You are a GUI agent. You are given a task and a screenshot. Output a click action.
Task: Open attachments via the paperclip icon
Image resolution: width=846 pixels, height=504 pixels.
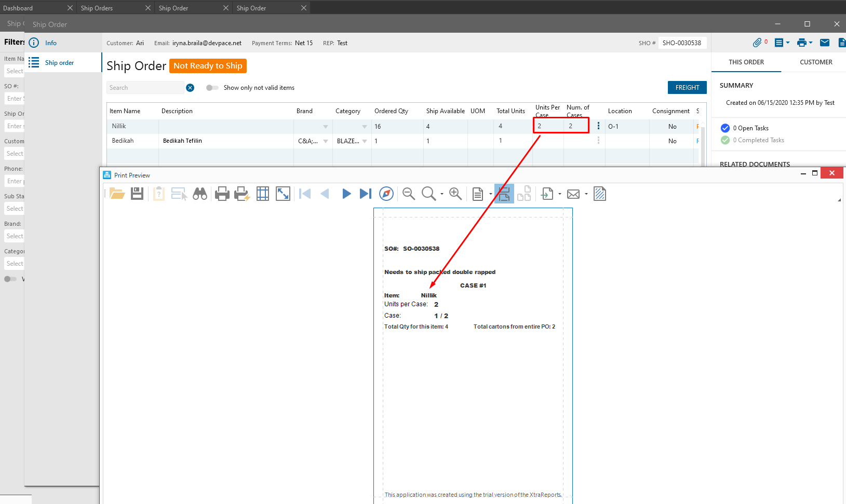tap(758, 43)
